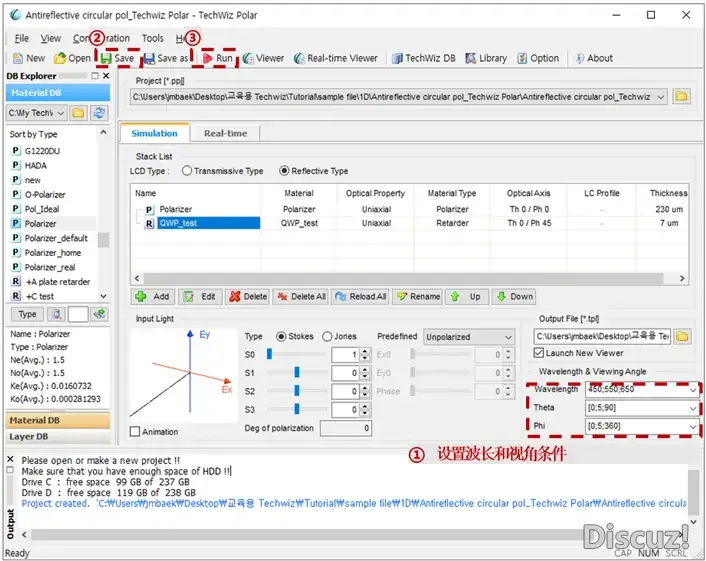This screenshot has height=561, width=706.
Task: Toggle the Animation checkbox
Action: (x=135, y=432)
